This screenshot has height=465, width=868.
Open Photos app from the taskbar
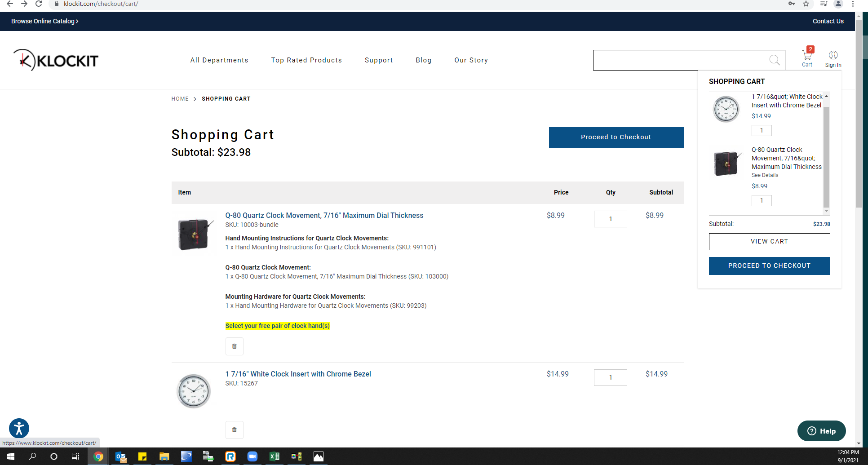(x=318, y=456)
